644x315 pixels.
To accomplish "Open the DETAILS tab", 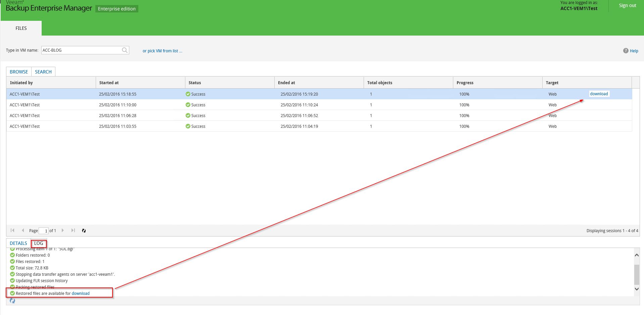I will point(18,243).
